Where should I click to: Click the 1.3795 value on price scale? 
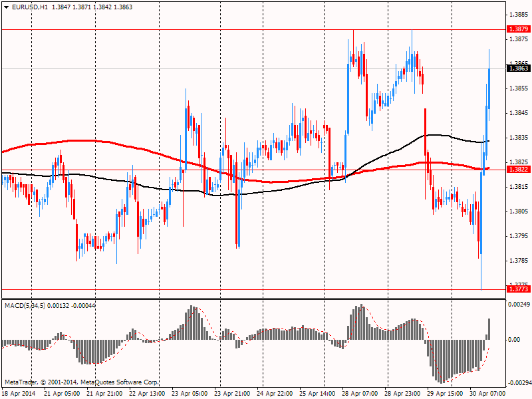point(518,236)
